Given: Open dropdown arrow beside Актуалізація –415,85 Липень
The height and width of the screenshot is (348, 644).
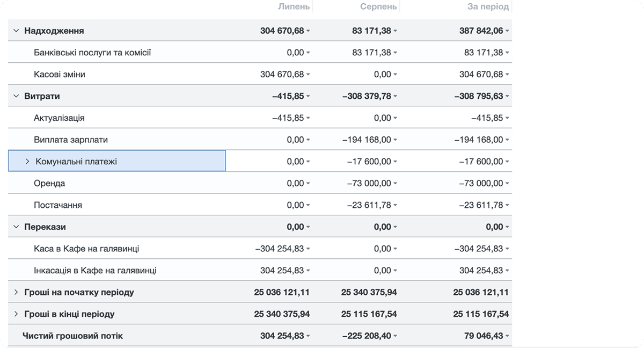Looking at the screenshot, I should pos(308,118).
